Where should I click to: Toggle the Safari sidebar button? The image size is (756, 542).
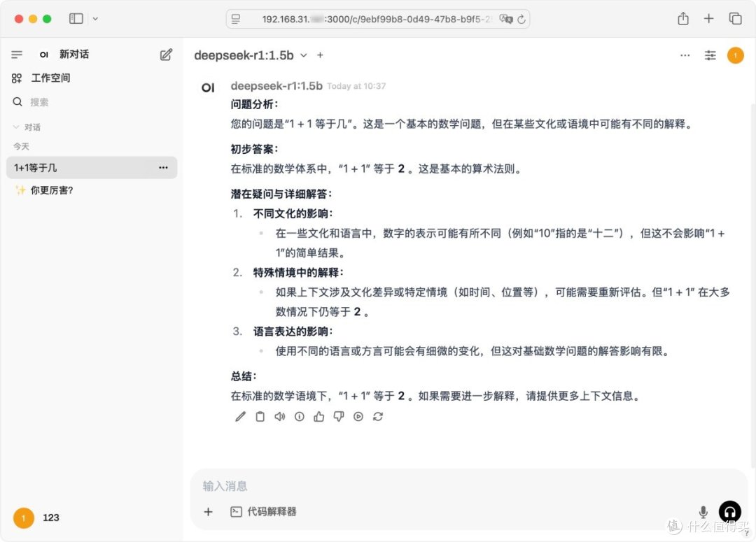[x=76, y=19]
